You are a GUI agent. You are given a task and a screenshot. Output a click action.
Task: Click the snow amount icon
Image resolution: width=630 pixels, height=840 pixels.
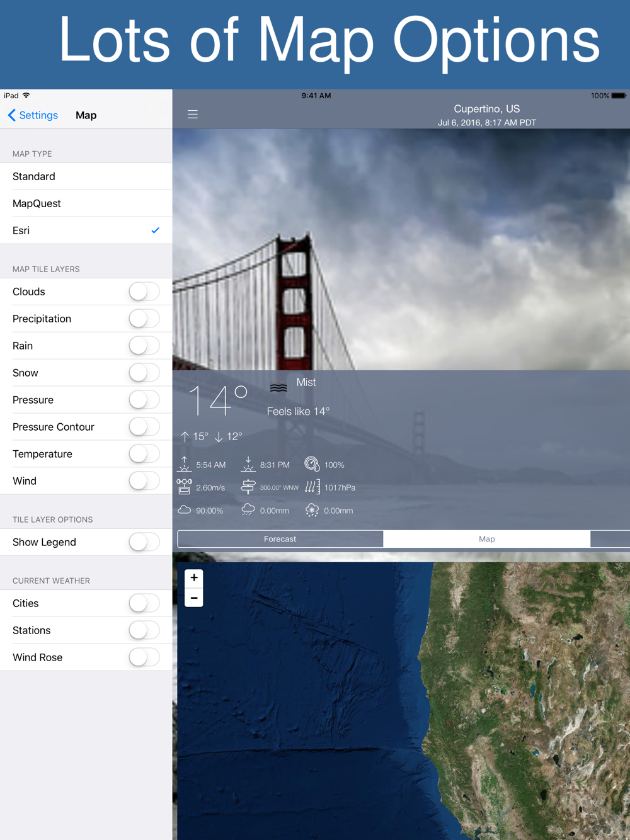pyautogui.click(x=312, y=510)
